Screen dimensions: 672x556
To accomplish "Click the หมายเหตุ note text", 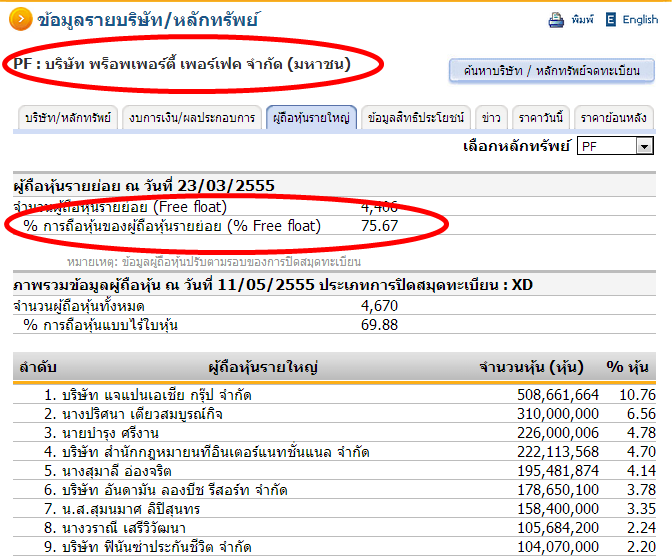I will (x=214, y=262).
